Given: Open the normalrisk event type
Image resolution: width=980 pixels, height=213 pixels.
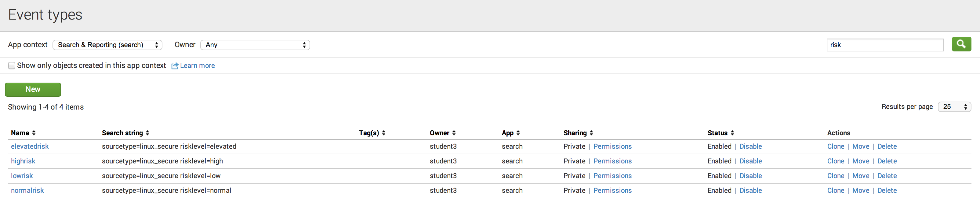Looking at the screenshot, I should tap(27, 191).
